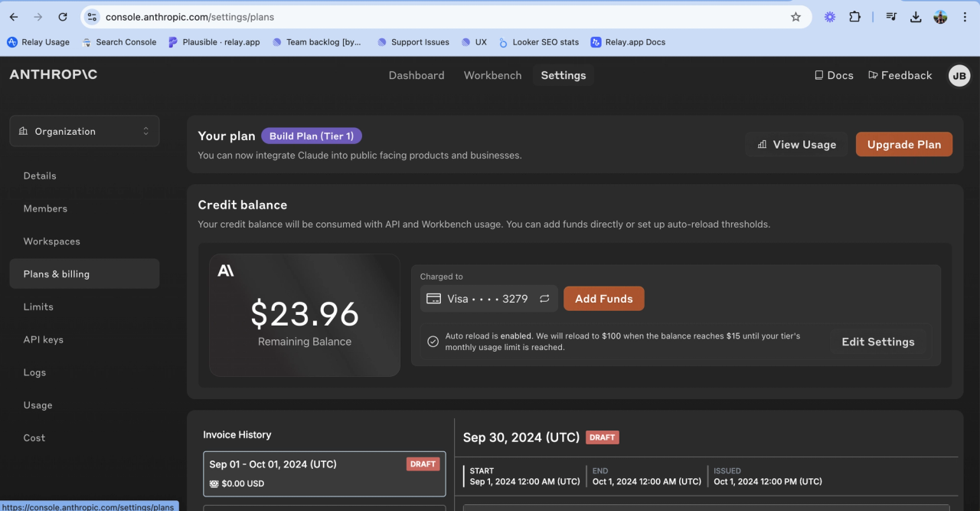Screen dimensions: 980x511
Task: Open site information icon in address bar
Action: click(92, 17)
